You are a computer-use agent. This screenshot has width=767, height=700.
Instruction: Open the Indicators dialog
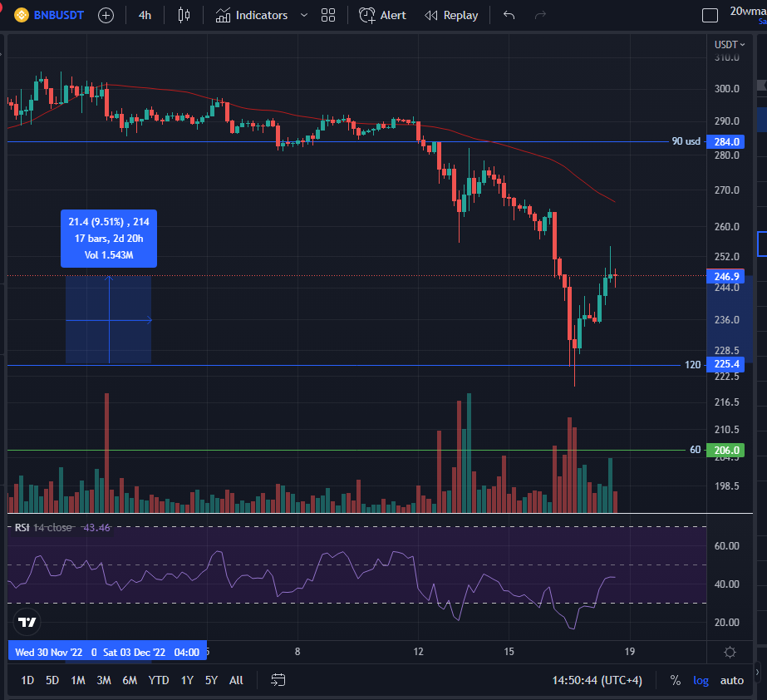point(252,15)
